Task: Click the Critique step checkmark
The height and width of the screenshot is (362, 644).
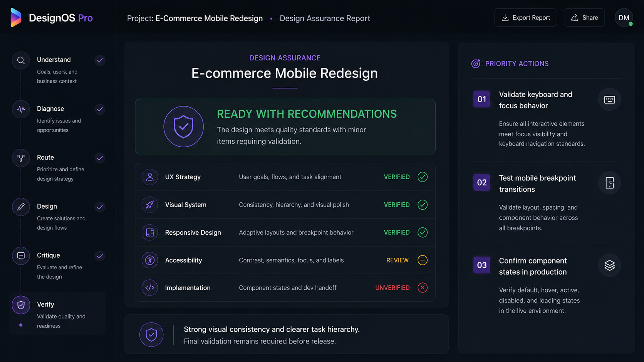Action: [x=100, y=256]
